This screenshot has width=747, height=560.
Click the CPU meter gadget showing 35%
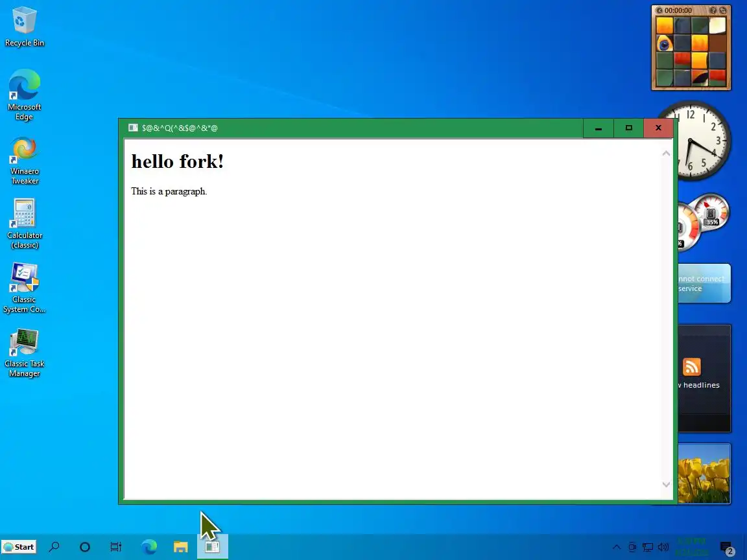(x=711, y=212)
